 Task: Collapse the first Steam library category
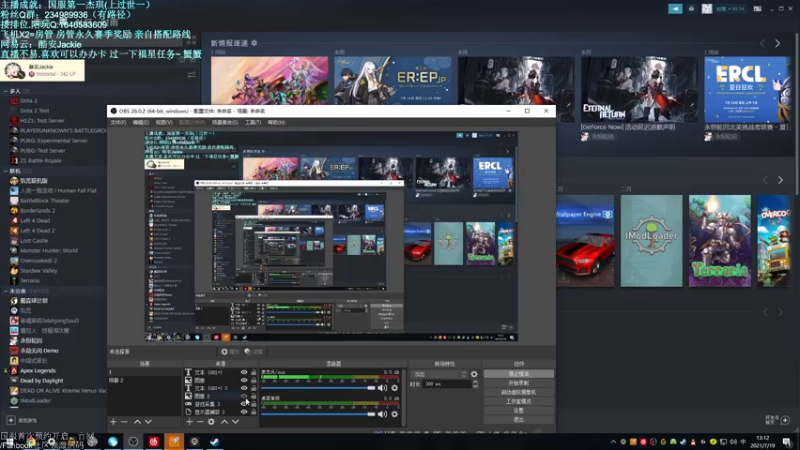(6, 91)
